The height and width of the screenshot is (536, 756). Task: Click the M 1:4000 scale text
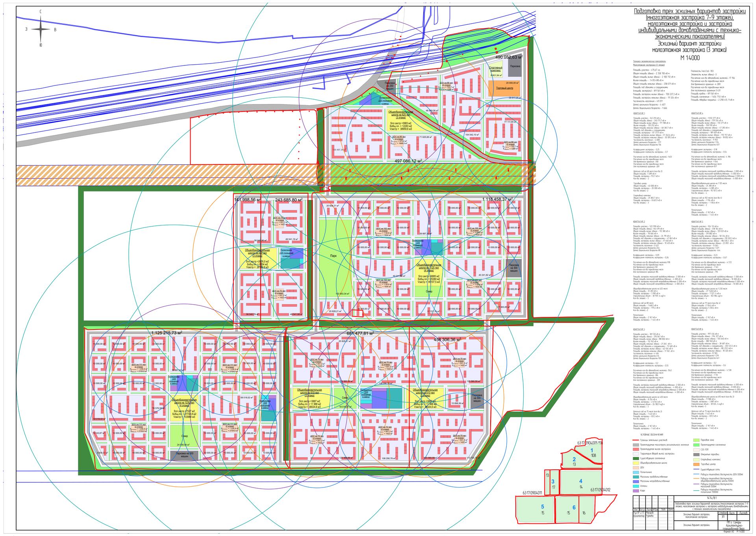coord(690,58)
